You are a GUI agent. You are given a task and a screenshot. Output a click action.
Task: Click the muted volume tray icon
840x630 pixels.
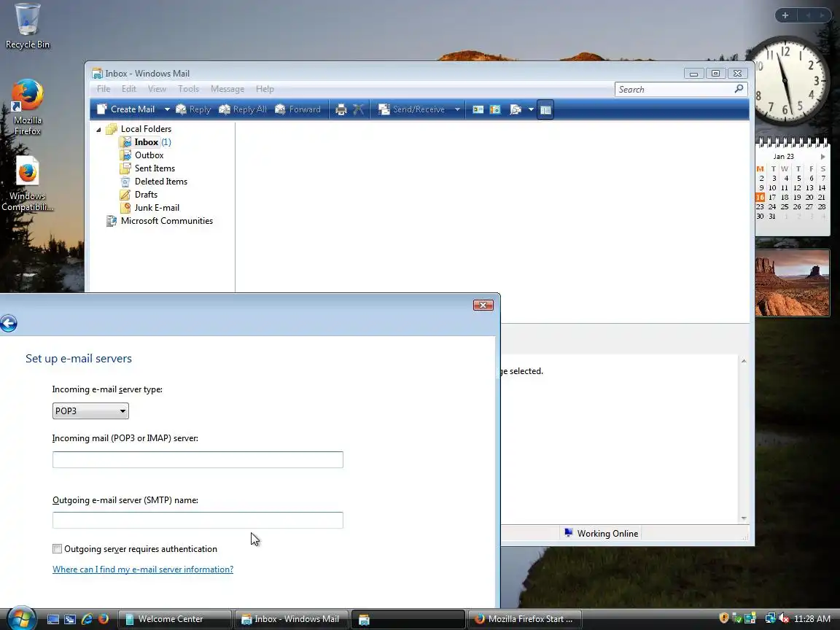coord(784,619)
